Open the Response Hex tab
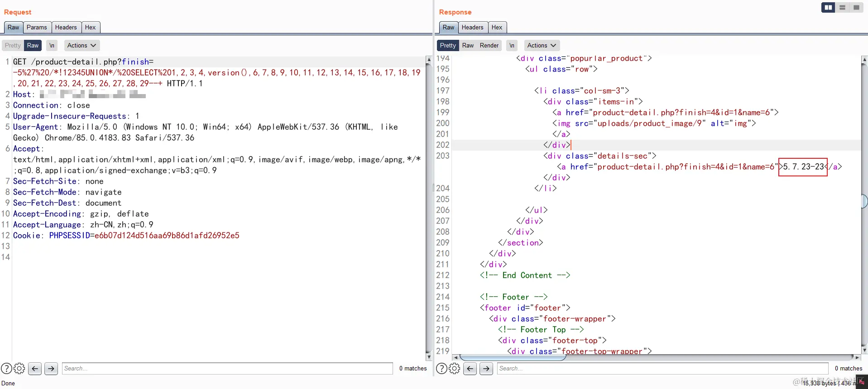868x389 pixels. click(x=497, y=27)
